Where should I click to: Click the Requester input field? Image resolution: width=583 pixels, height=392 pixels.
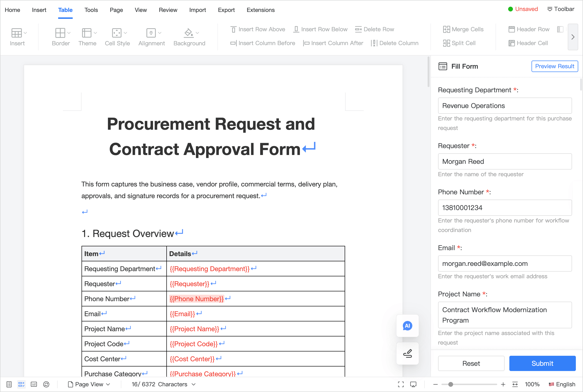pos(505,161)
